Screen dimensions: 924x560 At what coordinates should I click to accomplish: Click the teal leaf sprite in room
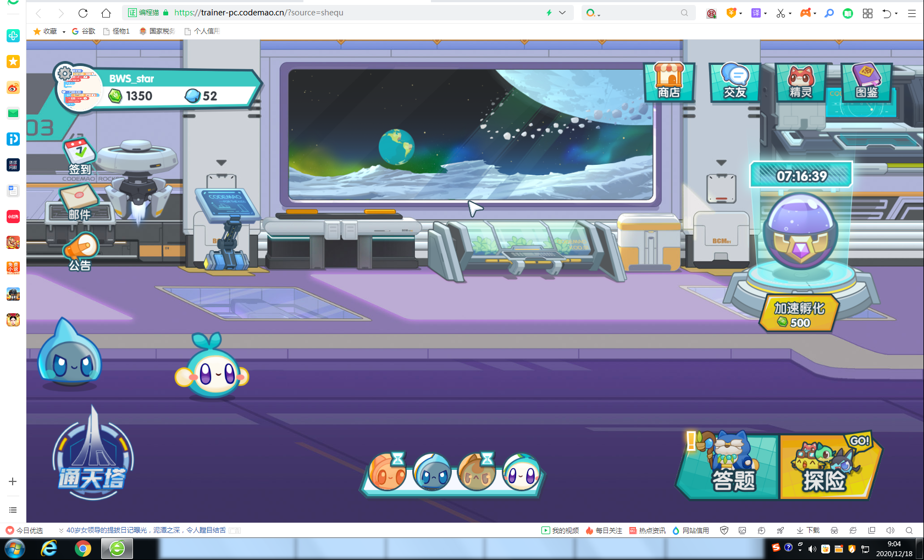coord(212,365)
